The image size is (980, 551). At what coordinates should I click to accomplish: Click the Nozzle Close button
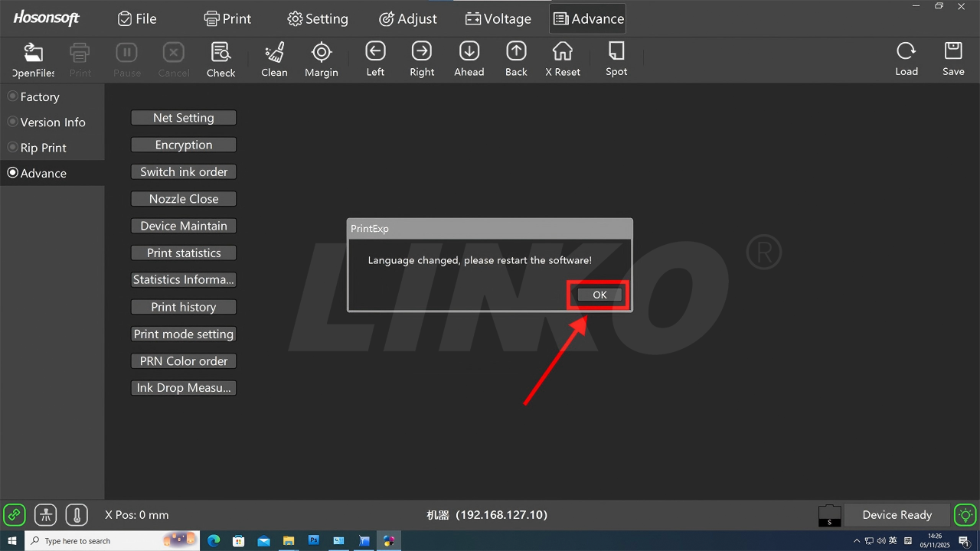click(x=184, y=199)
